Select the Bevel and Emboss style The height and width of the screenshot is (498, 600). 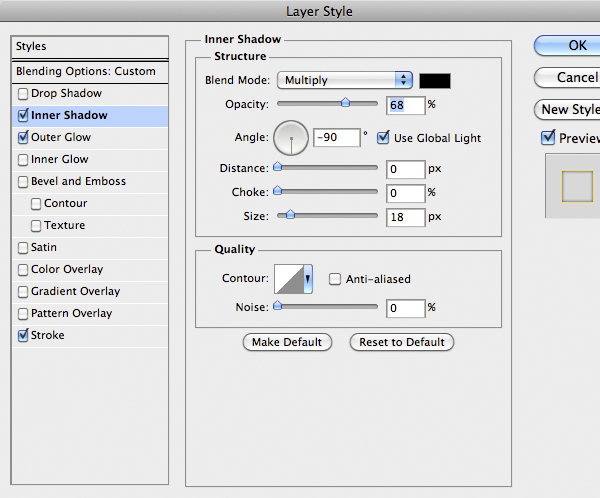(x=78, y=182)
